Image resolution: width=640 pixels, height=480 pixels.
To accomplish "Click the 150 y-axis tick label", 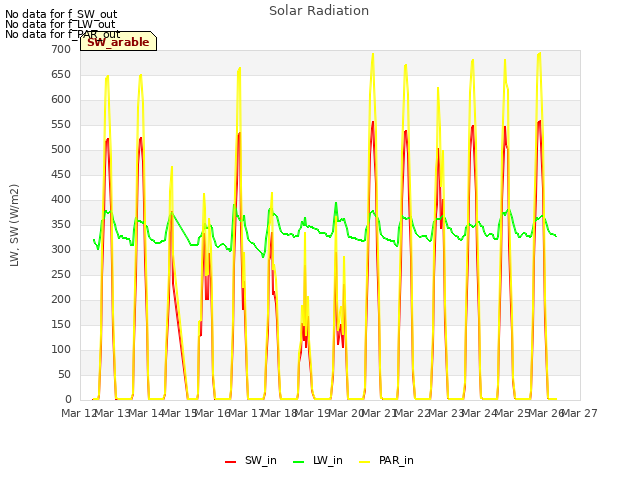I will point(61,324).
